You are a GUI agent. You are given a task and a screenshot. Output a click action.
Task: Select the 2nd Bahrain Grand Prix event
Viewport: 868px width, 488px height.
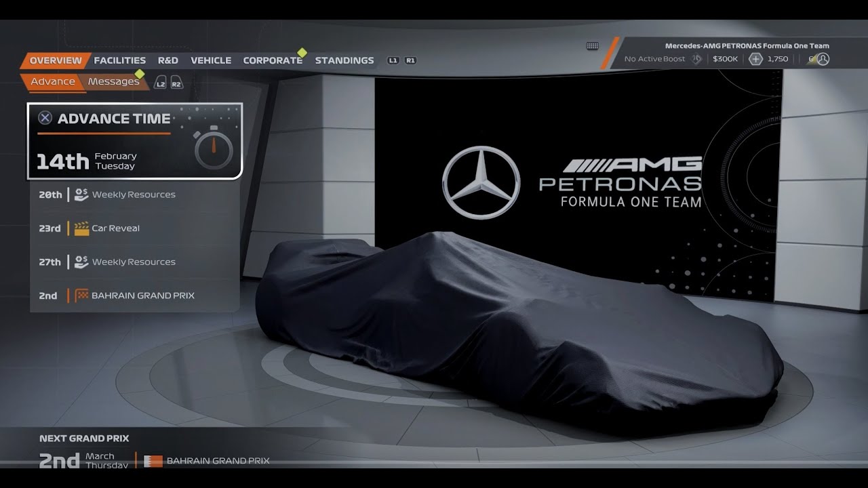[x=135, y=296]
